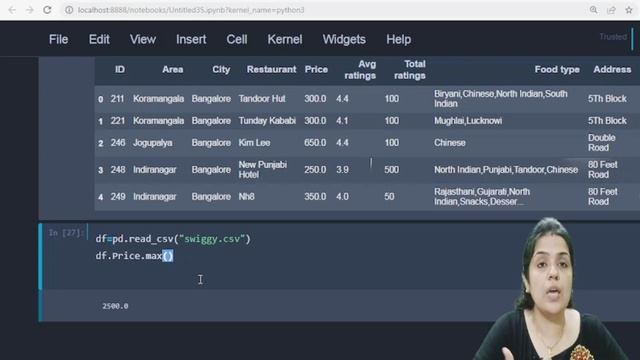Image resolution: width=640 pixels, height=360 pixels.
Task: Bookmark this page with the star icon
Action: 629,10
